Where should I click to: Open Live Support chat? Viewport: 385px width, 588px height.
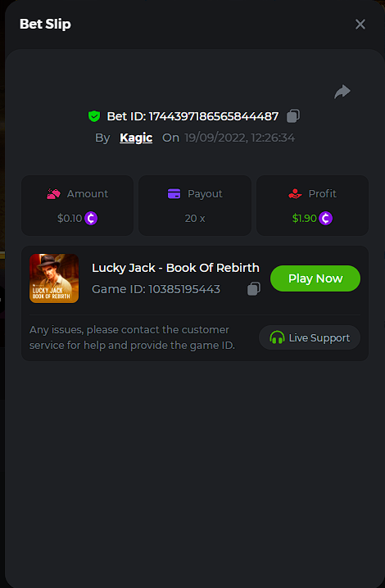point(310,337)
